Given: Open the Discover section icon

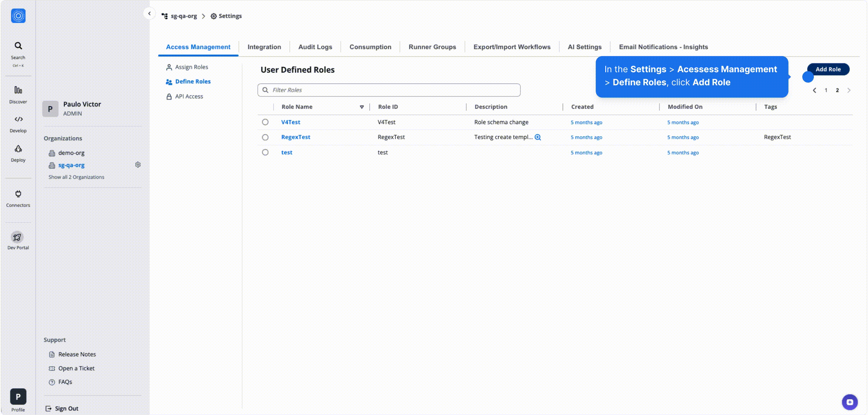Looking at the screenshot, I should point(18,90).
